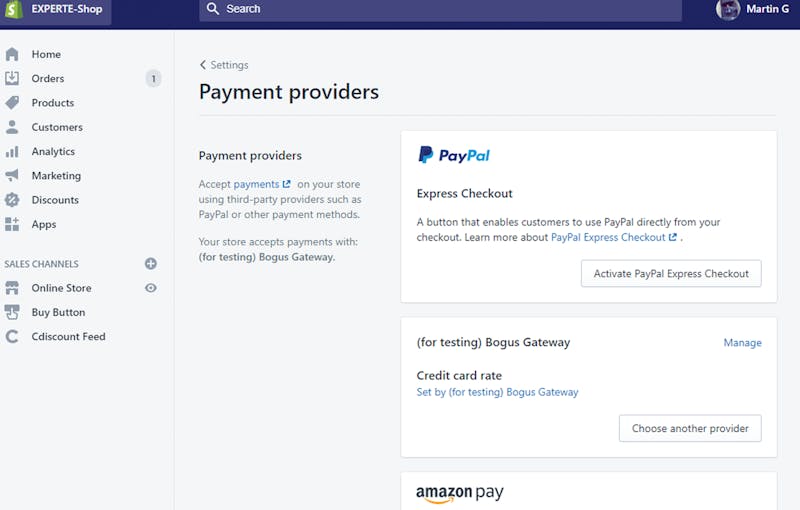View Online Store with the eye icon
The image size is (800, 510).
click(151, 288)
